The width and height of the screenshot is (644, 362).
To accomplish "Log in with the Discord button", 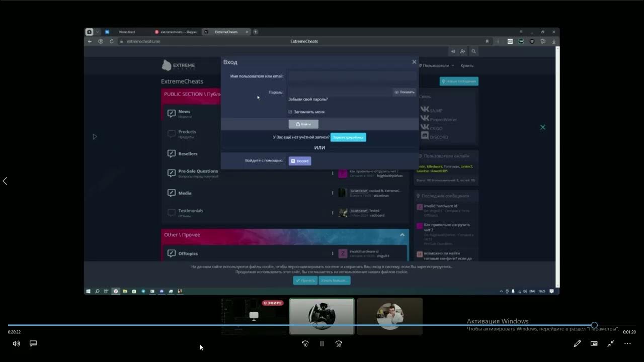I will tap(300, 161).
